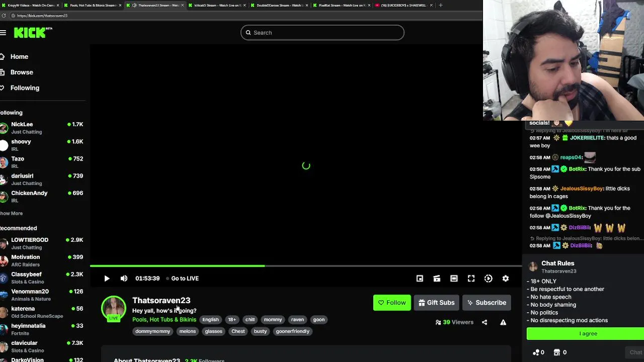Click the video progress bar

click(x=306, y=265)
